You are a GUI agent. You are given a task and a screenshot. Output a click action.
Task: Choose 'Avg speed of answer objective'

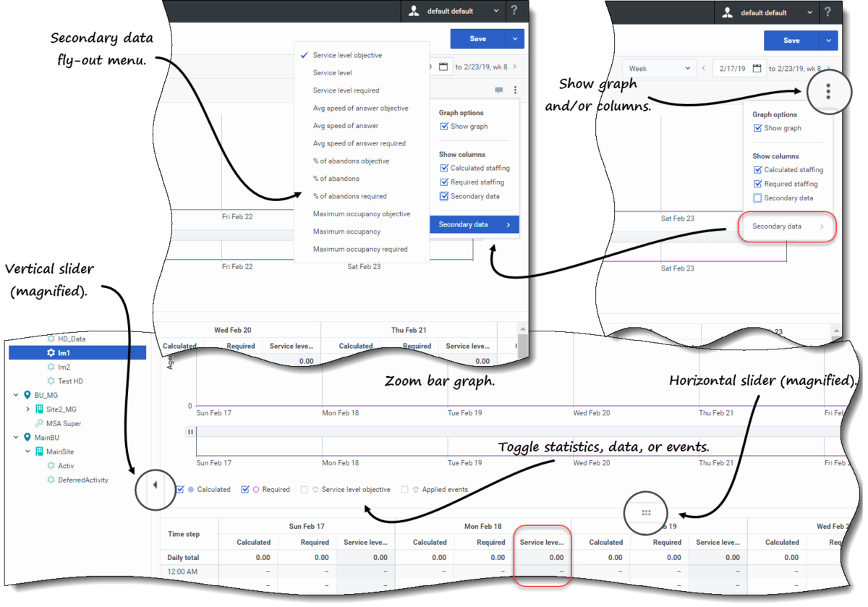click(x=361, y=109)
